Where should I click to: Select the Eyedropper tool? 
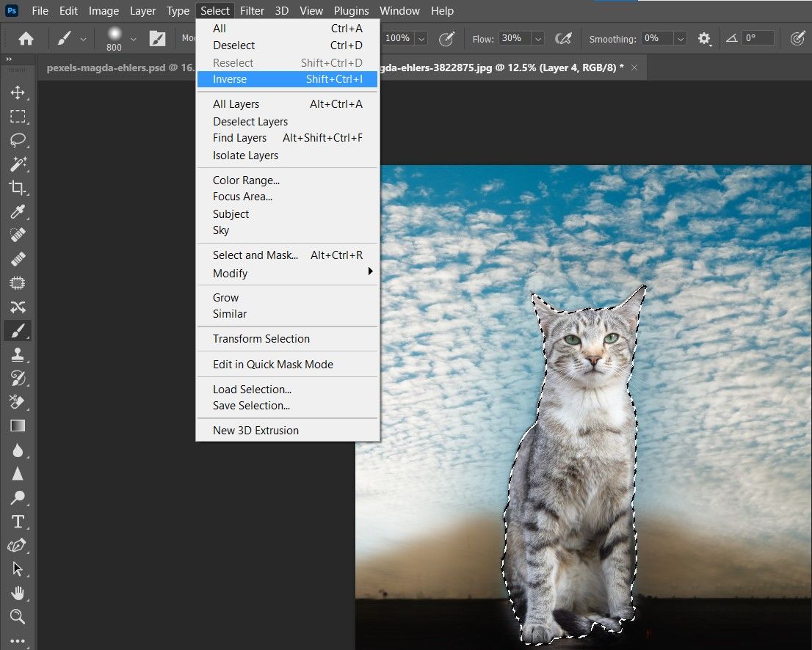click(x=18, y=212)
